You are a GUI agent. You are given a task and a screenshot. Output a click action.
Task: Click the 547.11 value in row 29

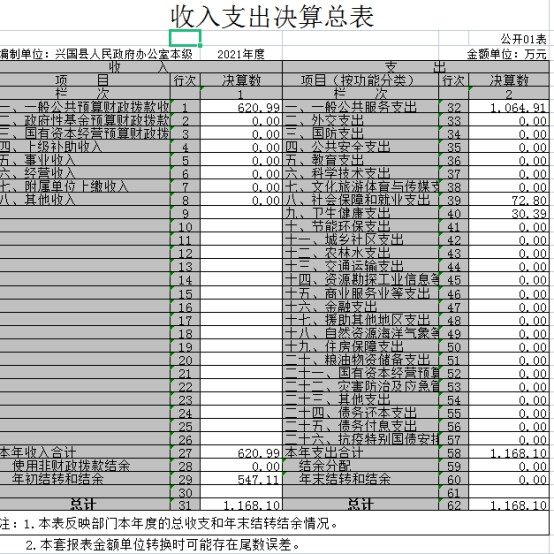(241, 479)
